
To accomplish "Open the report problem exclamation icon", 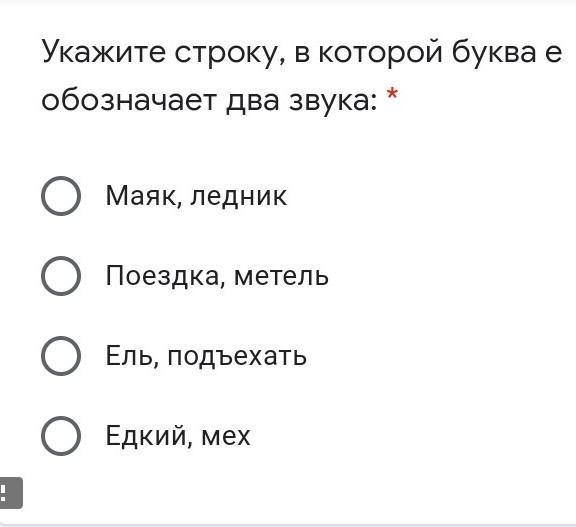I will tap(10, 493).
